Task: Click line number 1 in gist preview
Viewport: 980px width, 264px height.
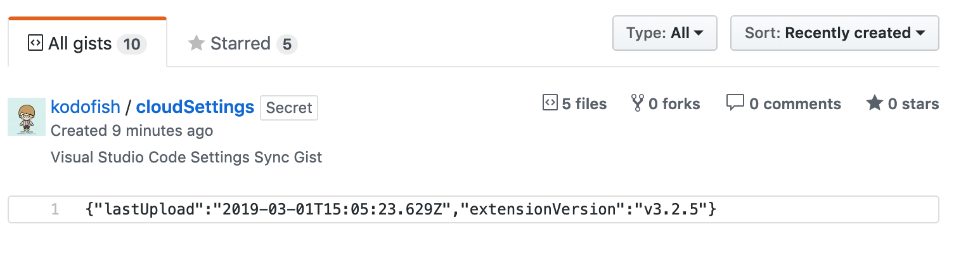Action: click(x=55, y=209)
